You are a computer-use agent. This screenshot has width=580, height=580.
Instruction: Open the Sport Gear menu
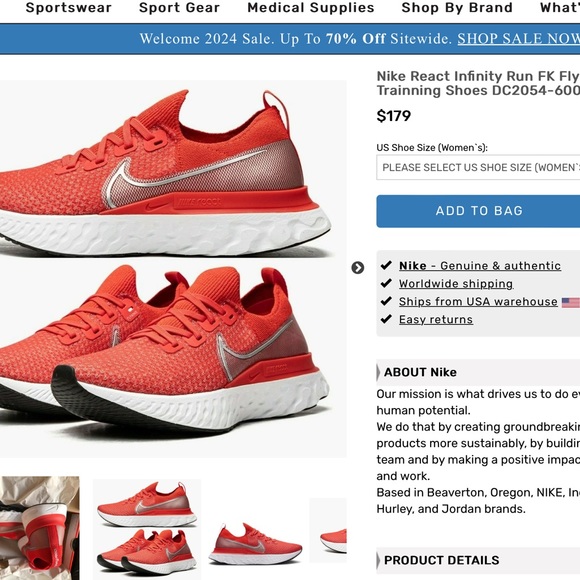click(179, 8)
